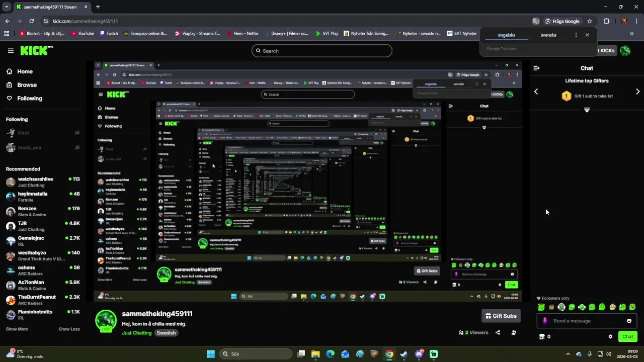Click the Fråga Google button
The width and height of the screenshot is (644, 362).
coord(562,21)
